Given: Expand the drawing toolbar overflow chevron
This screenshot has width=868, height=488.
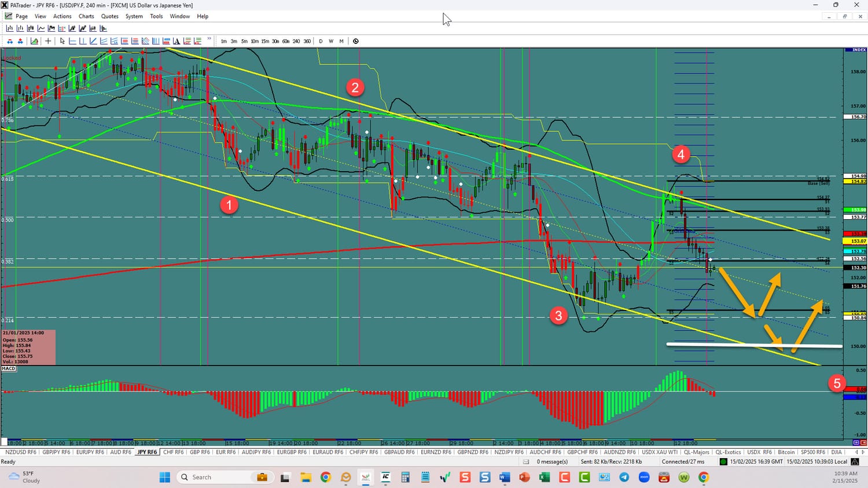Looking at the screenshot, I should [209, 39].
